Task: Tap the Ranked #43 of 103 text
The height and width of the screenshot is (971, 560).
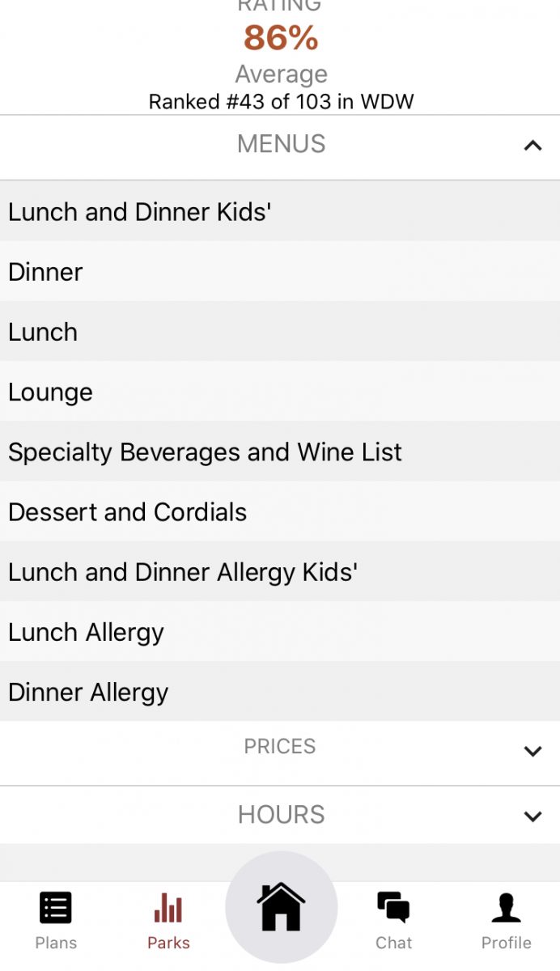Action: 280,101
